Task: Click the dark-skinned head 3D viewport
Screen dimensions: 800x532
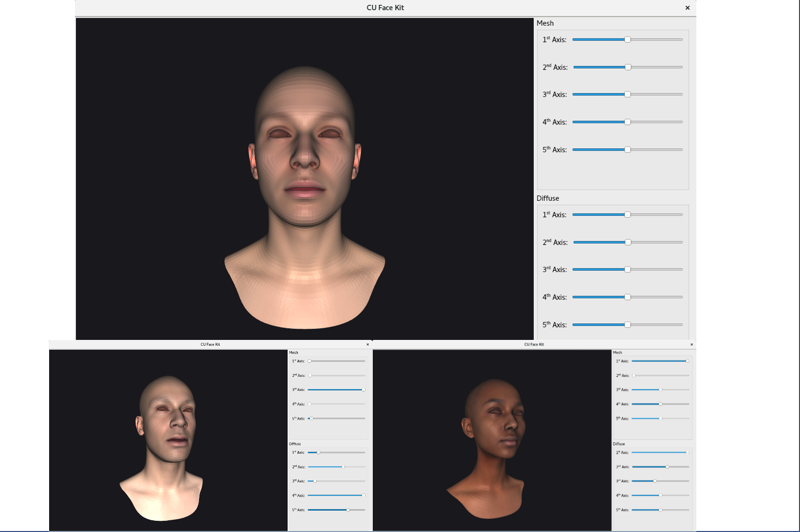Action: 492,440
